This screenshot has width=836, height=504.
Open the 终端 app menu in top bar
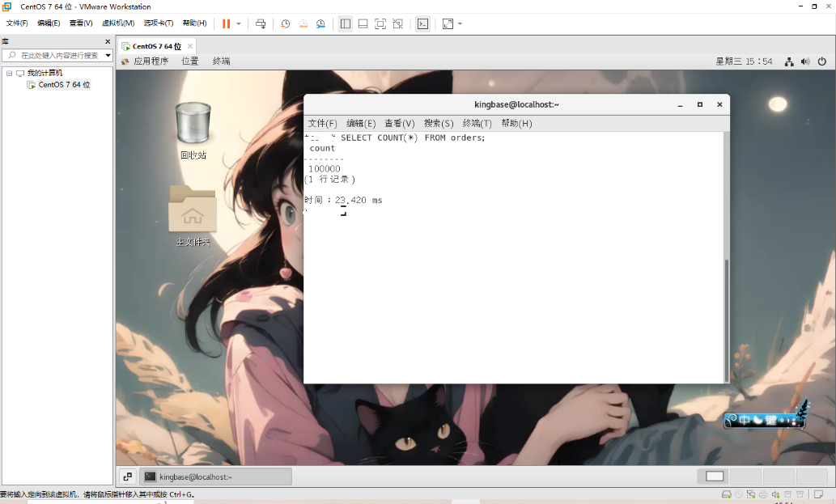[x=221, y=61]
